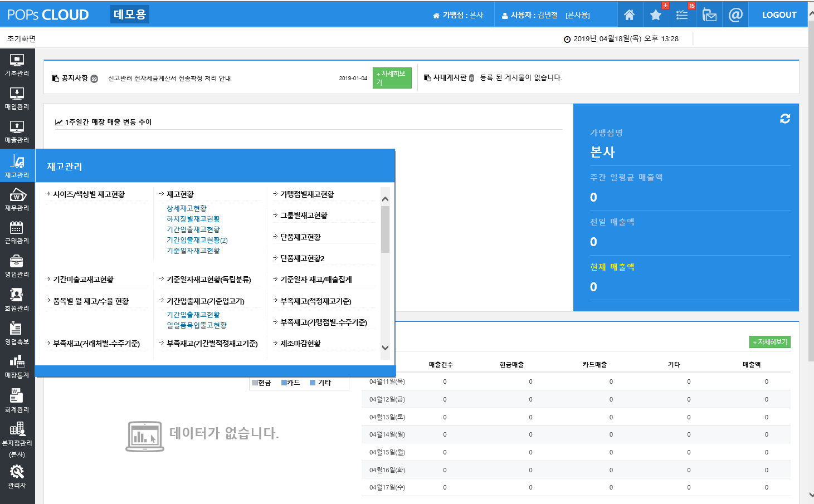The height and width of the screenshot is (504, 814).
Task: Click the POPs CLOUD logo
Action: [48, 15]
